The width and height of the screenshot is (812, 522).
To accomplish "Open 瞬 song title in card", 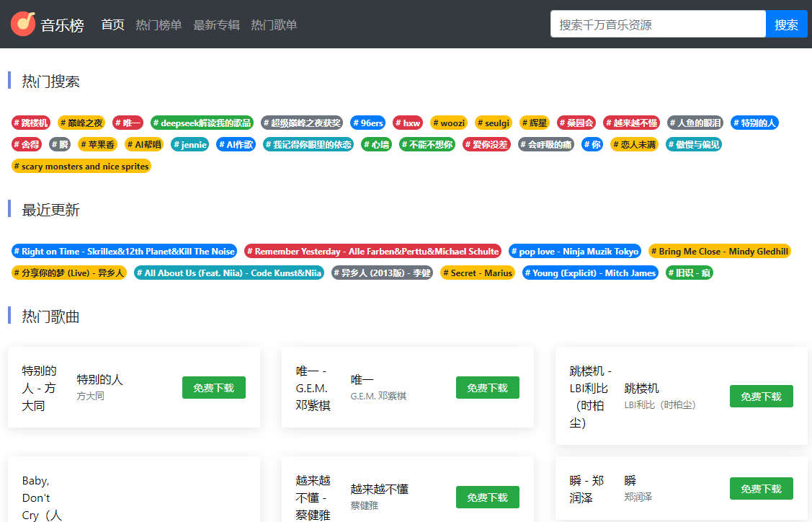I will 630,480.
